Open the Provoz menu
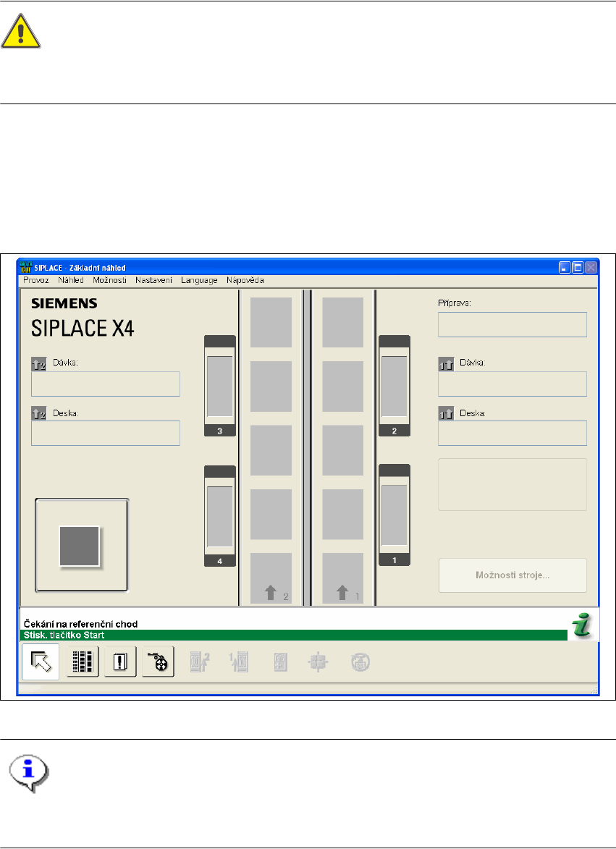616x849 pixels. (x=35, y=280)
